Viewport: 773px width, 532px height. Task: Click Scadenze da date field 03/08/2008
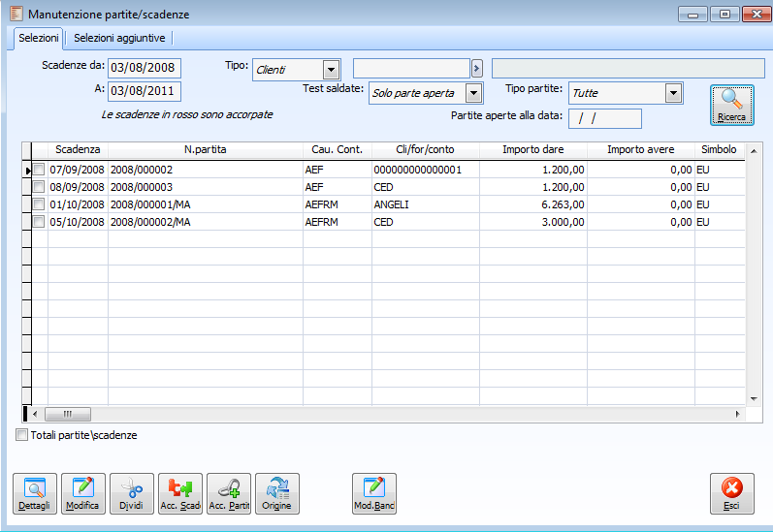[145, 68]
